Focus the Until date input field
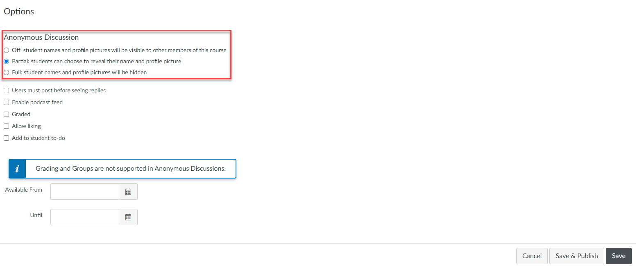644x270 pixels. click(85, 217)
